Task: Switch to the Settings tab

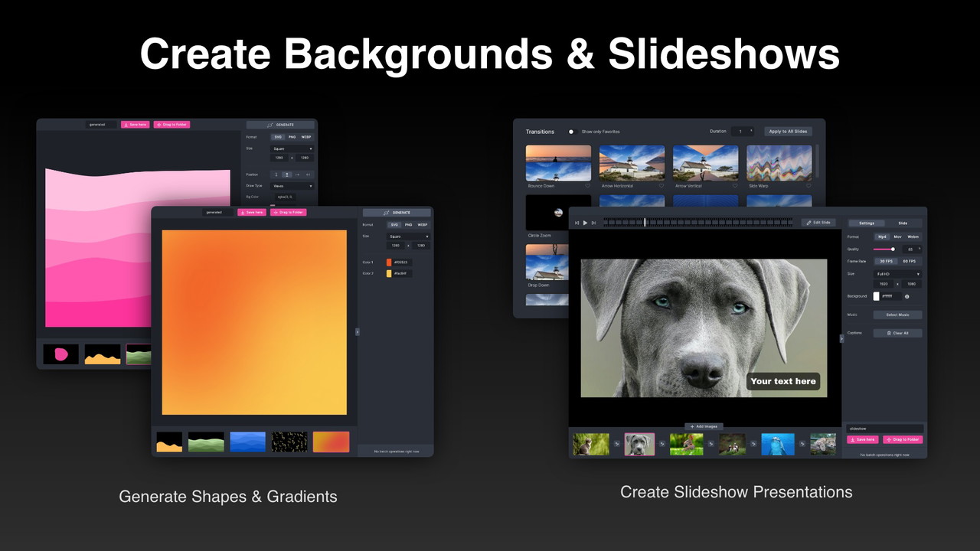Action: tap(867, 223)
